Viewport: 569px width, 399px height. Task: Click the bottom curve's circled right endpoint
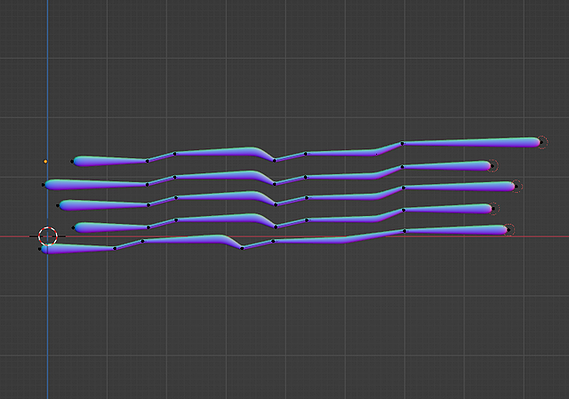coord(509,230)
